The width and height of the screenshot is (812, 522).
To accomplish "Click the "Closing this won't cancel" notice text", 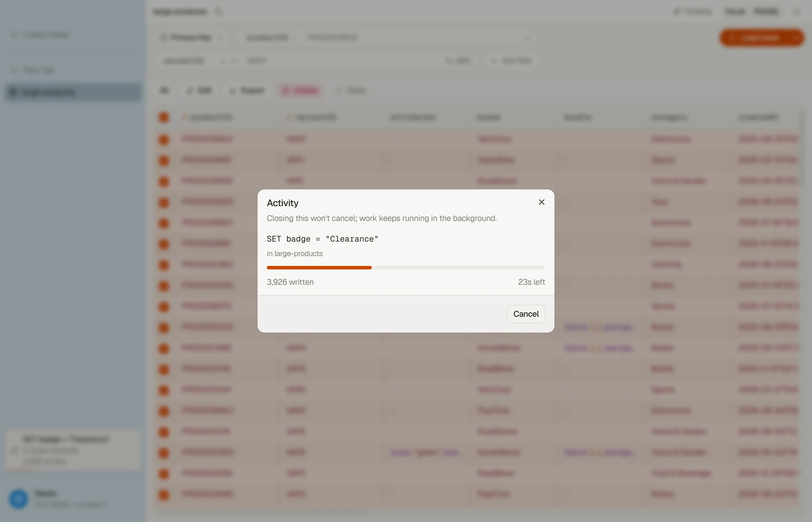I will click(382, 218).
